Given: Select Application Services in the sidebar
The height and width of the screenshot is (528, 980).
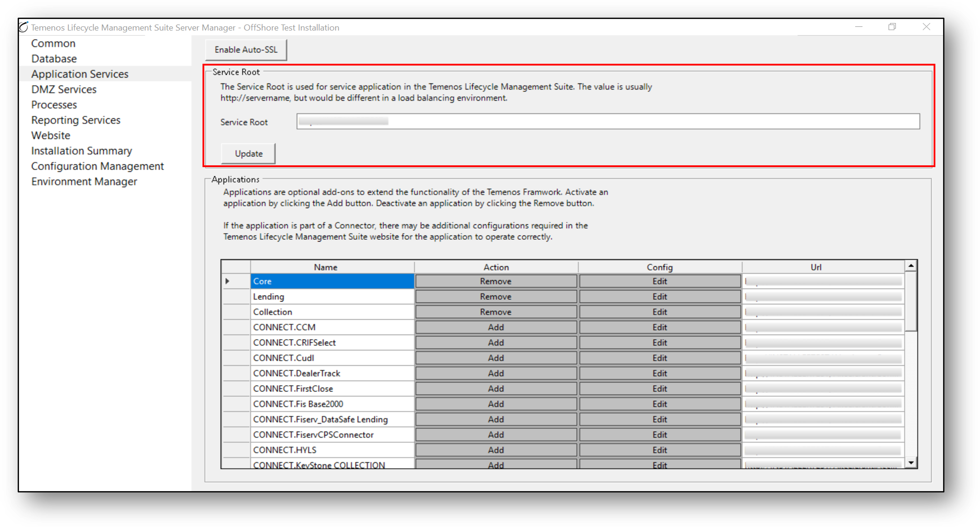Looking at the screenshot, I should [80, 74].
